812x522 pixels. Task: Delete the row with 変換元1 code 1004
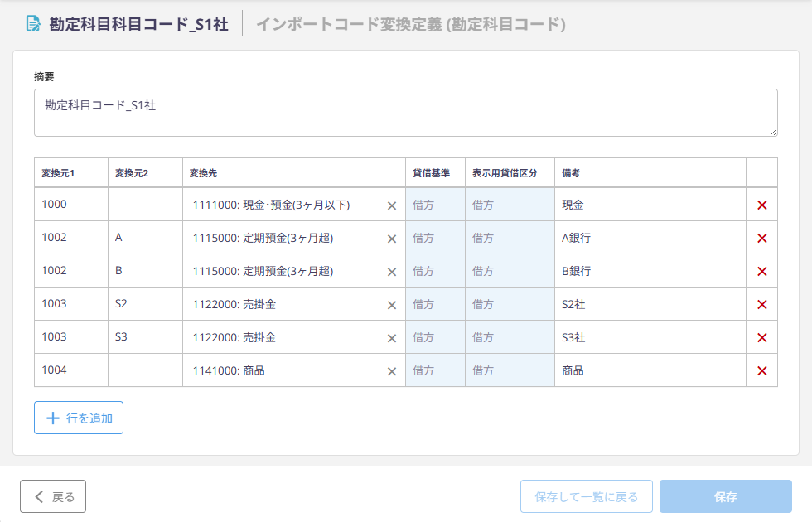pos(761,371)
